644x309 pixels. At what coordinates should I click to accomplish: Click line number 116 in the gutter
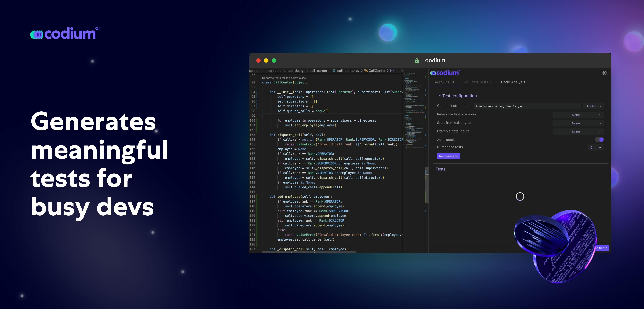click(x=252, y=197)
